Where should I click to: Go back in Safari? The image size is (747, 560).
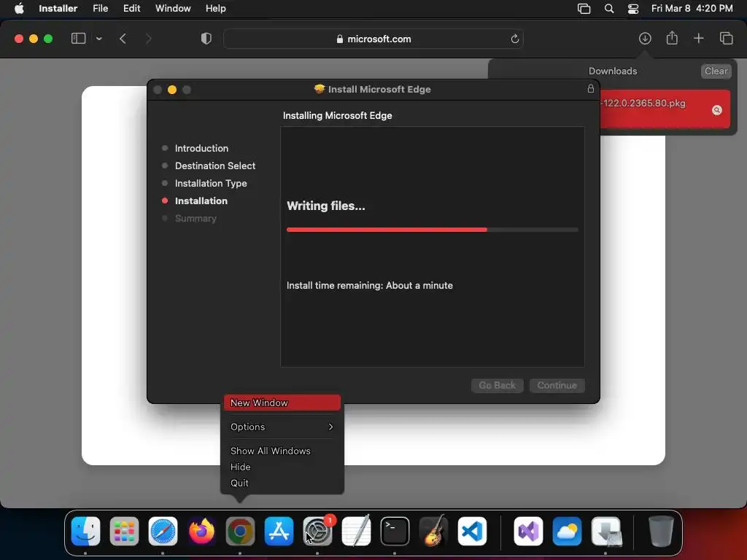click(123, 39)
